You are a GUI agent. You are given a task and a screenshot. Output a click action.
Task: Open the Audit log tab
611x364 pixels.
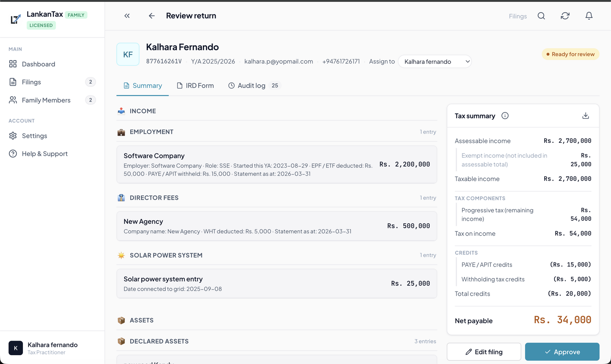tap(254, 86)
